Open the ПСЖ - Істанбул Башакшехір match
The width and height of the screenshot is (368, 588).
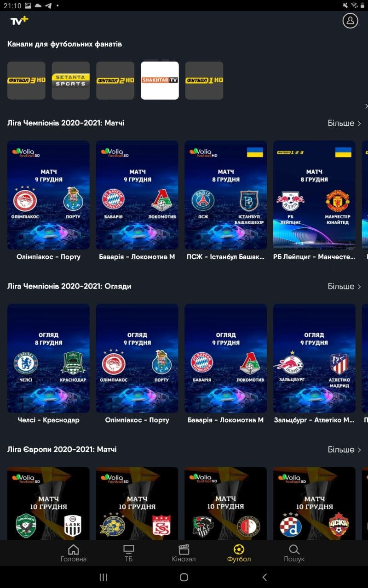(x=226, y=195)
